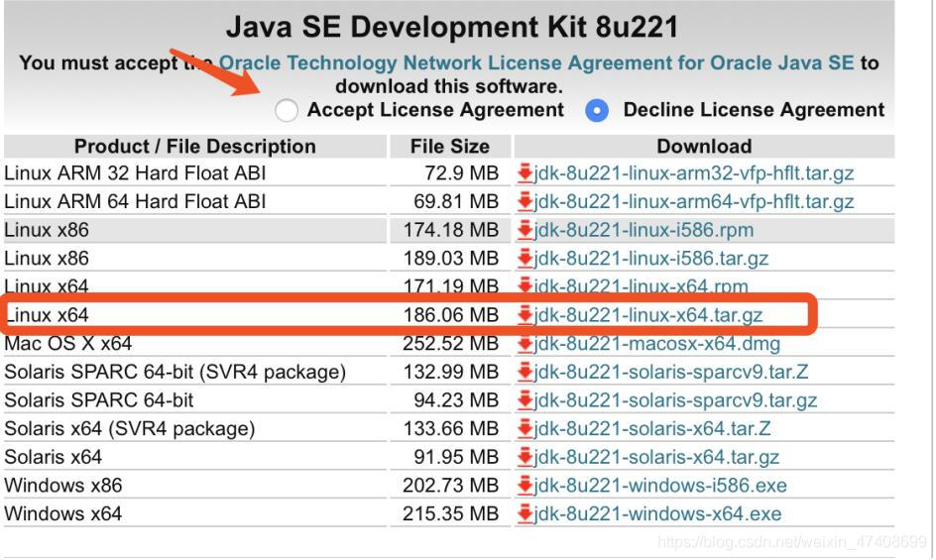This screenshot has height=560, width=936.
Task: Select the Windows x64 description
Action: click(x=63, y=514)
